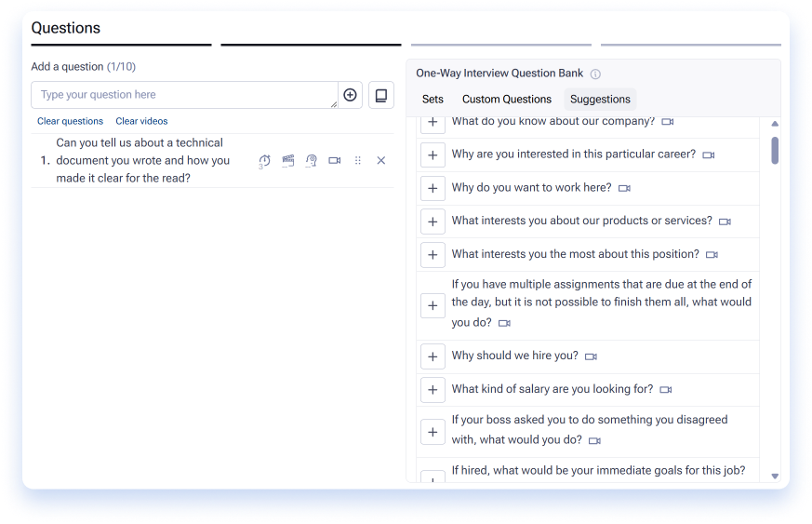Viewport: 812px width, 524px height.
Task: Click the scrollbar down arrow in question bank
Action: point(775,476)
